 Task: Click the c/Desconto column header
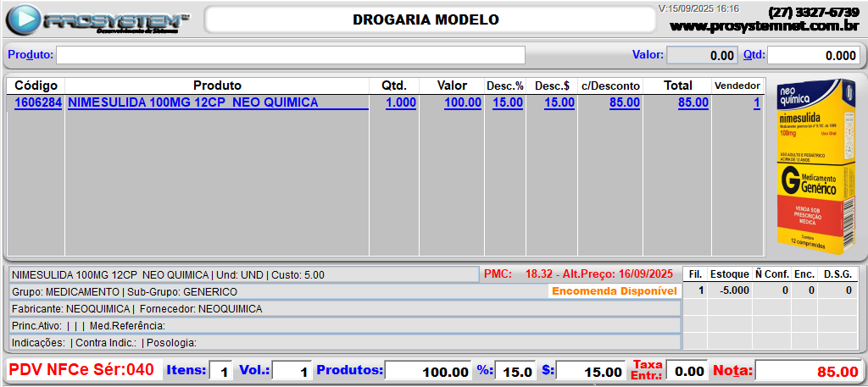click(x=610, y=86)
